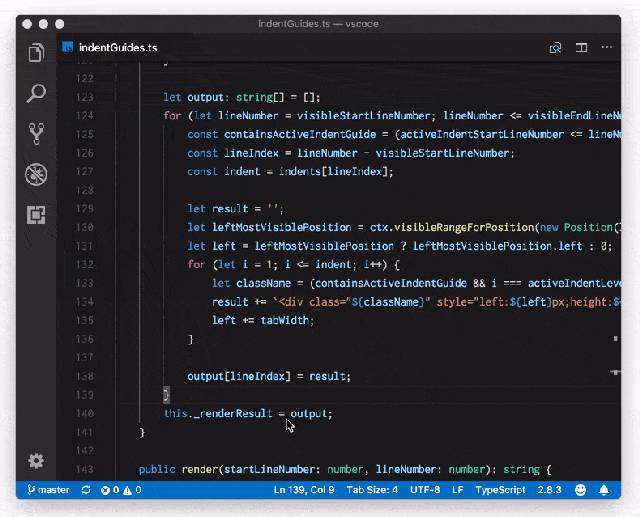Click the TypeScript file icon on the tab
Viewport: 640px width, 517px height.
pos(67,47)
